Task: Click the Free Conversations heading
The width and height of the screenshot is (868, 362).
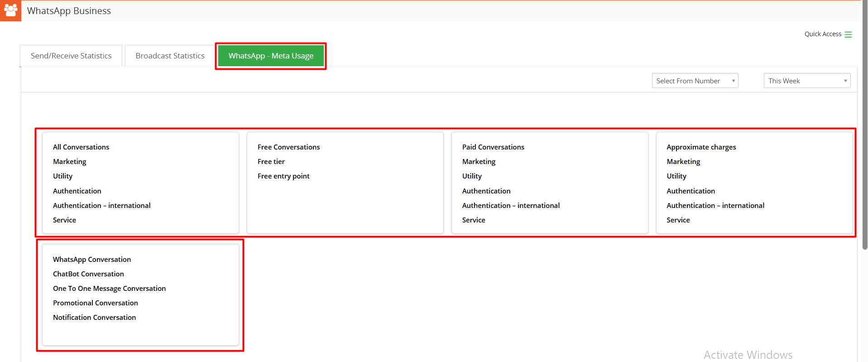Action: 289,147
